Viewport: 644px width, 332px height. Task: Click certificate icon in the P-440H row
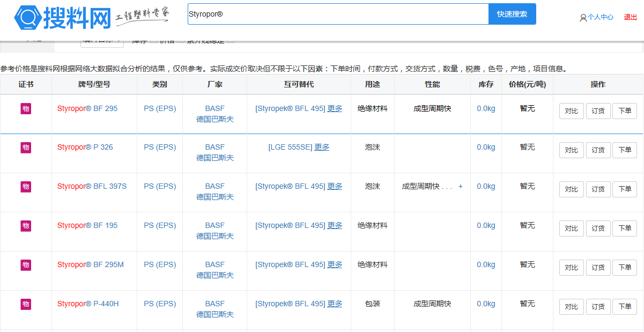tap(26, 304)
